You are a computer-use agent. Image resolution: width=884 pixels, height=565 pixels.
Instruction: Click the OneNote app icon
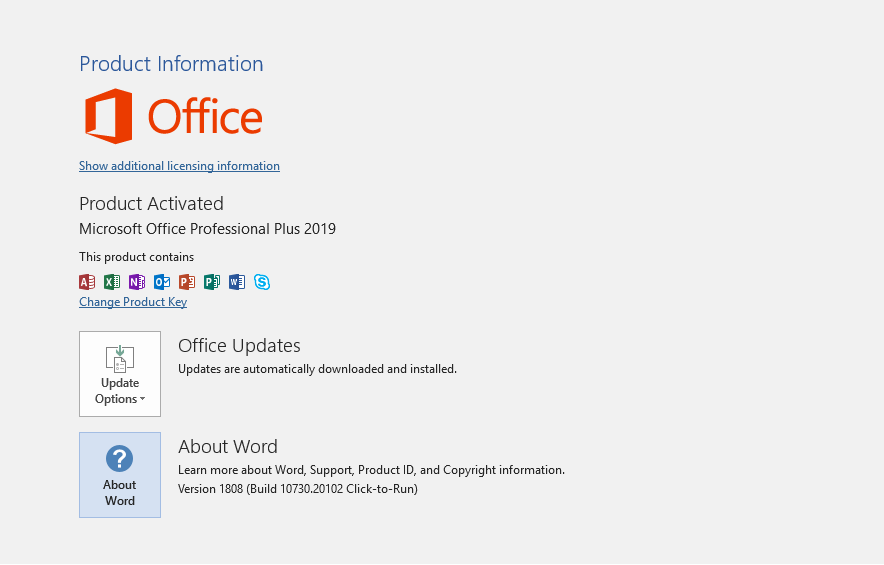[137, 282]
